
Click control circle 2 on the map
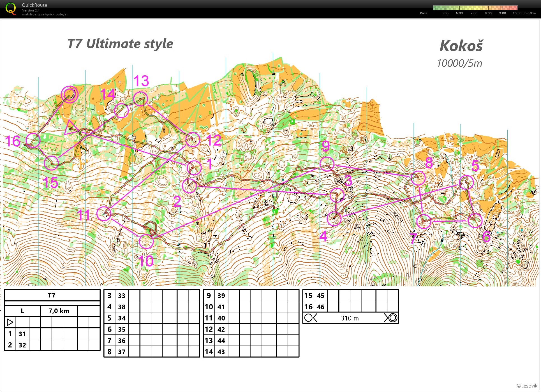pos(189,186)
